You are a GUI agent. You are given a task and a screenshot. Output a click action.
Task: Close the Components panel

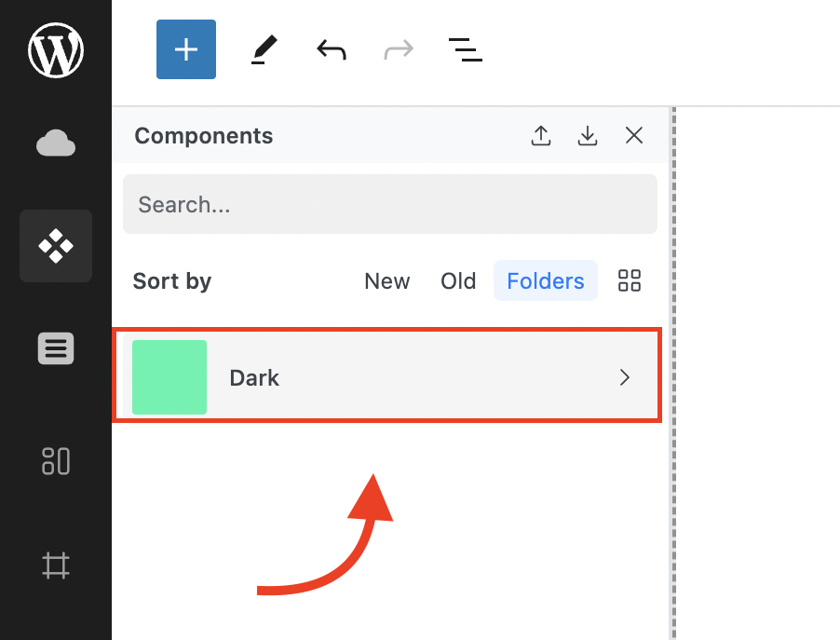[634, 136]
